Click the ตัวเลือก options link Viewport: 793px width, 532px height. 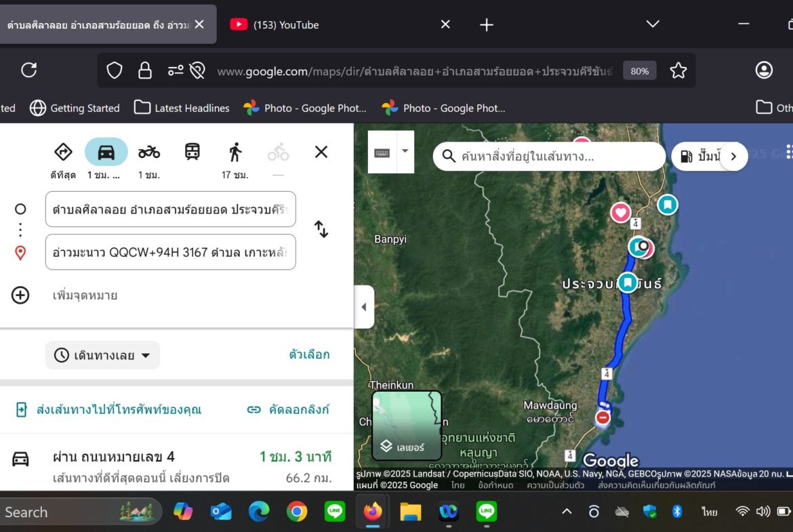coord(309,354)
